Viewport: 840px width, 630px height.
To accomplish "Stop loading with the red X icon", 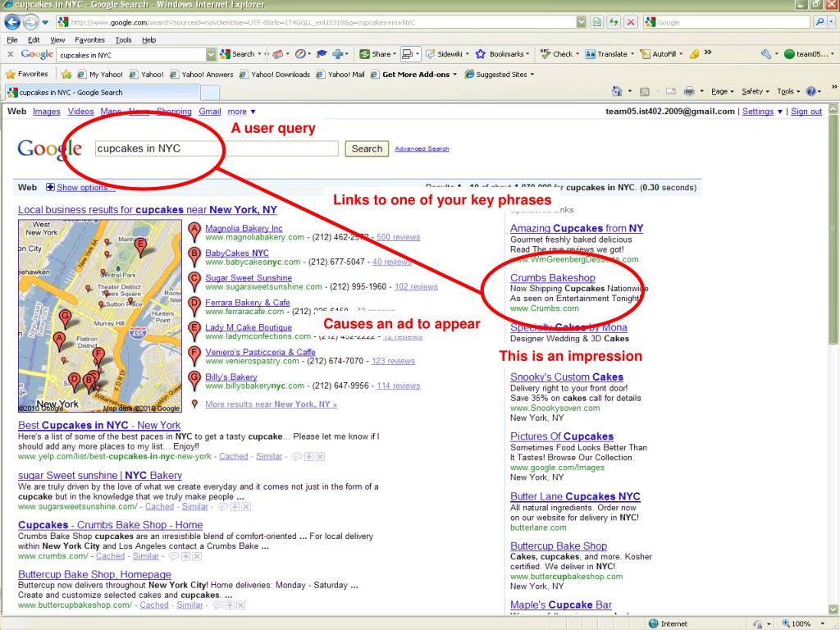I will (x=631, y=22).
